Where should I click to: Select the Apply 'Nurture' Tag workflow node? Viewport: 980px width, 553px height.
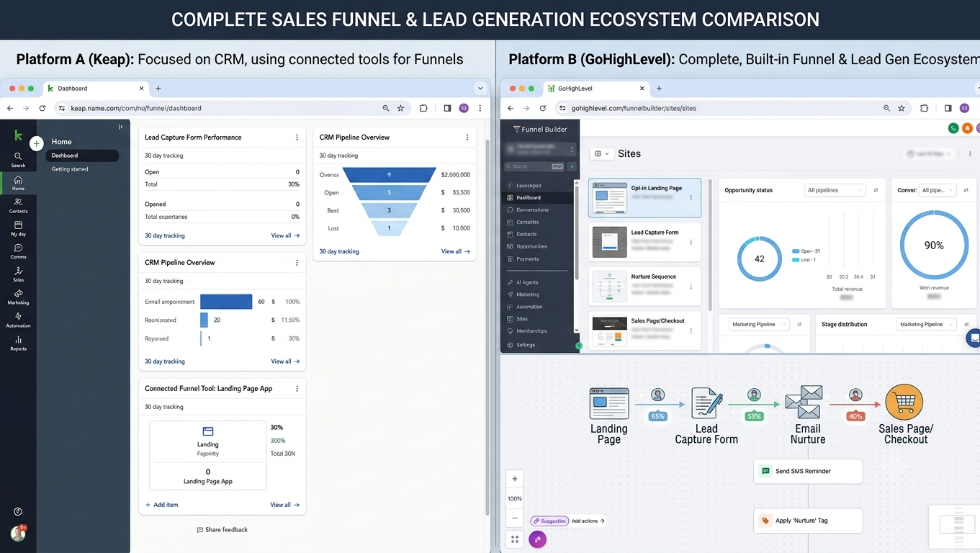(808, 521)
